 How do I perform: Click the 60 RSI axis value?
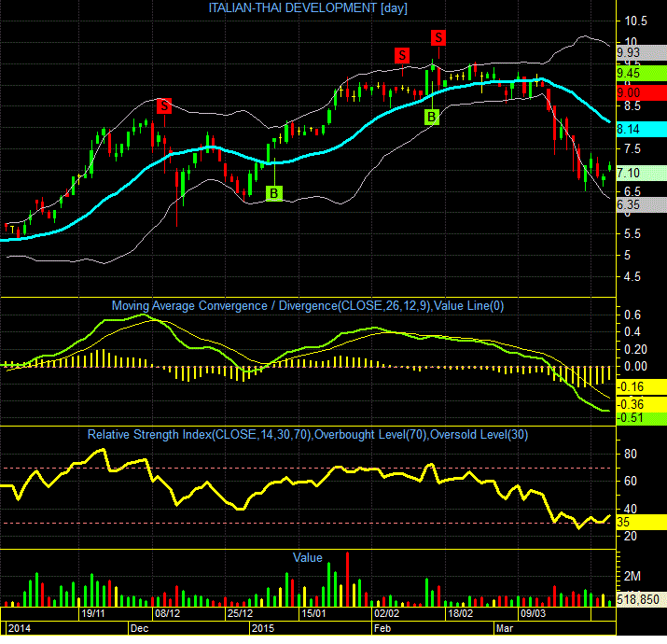pos(631,481)
